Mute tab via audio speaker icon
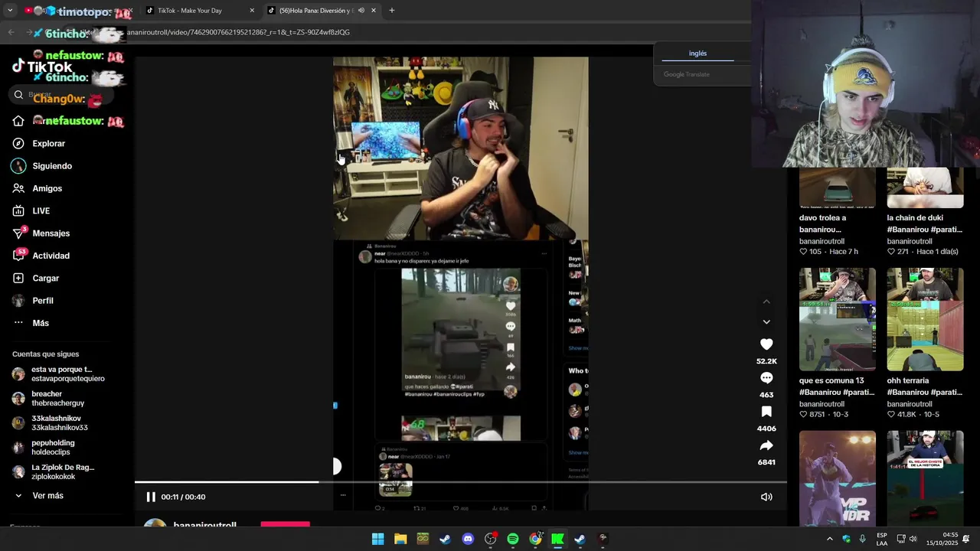 point(361,11)
